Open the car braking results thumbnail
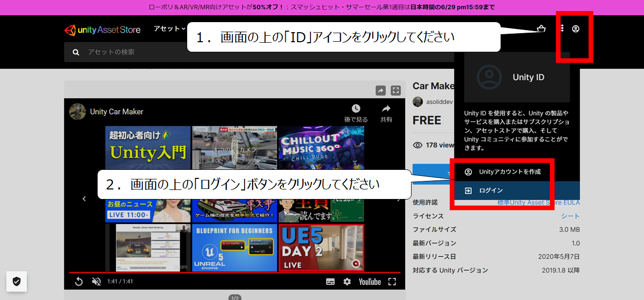644x300 pixels. coord(148,248)
